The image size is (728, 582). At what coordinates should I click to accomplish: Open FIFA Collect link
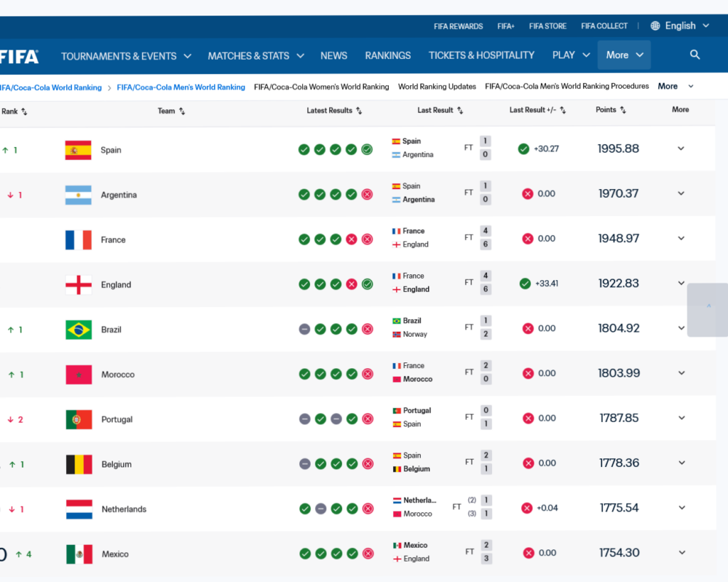point(604,26)
